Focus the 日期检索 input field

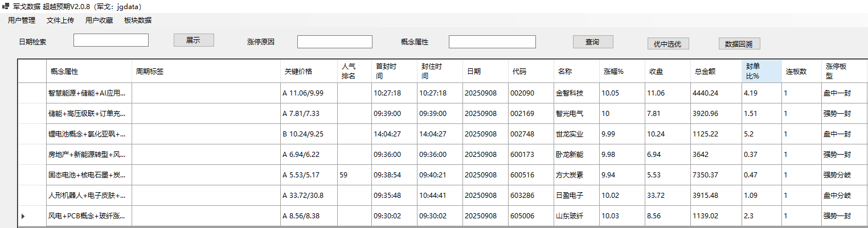point(111,40)
